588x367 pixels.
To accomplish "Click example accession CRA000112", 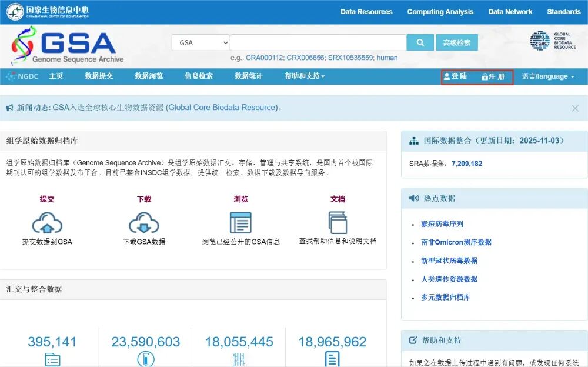I will coord(265,58).
